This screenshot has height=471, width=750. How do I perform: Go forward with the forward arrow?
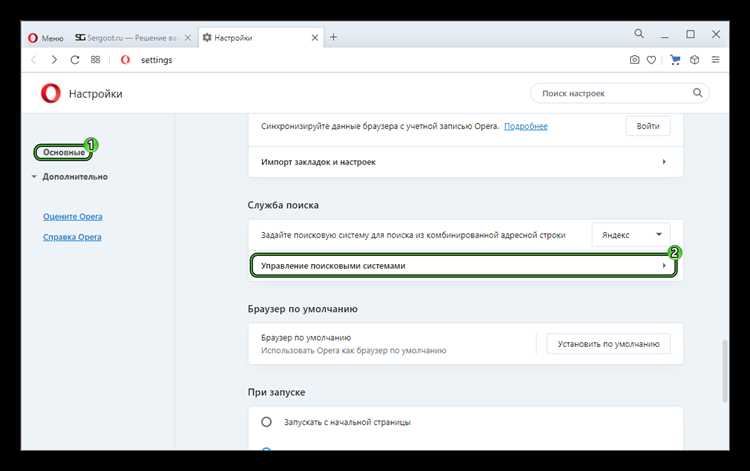pyautogui.click(x=54, y=60)
